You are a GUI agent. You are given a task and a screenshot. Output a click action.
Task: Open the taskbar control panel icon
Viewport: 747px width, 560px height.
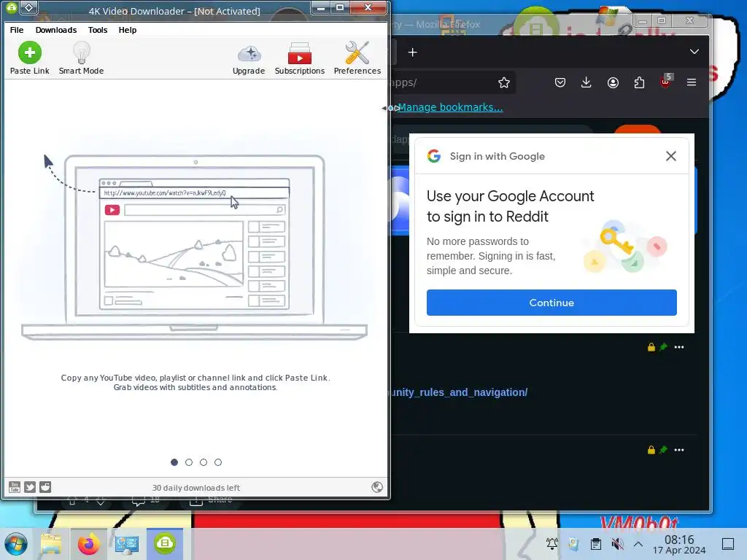tap(127, 544)
